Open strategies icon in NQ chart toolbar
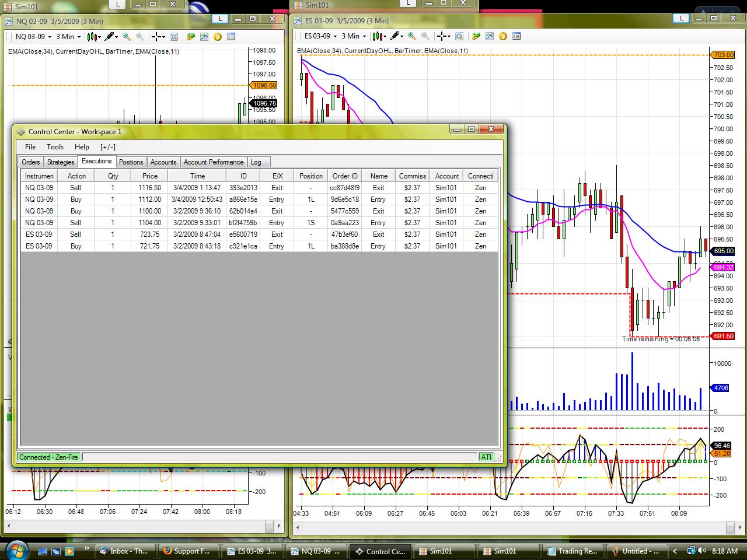Image resolution: width=747 pixels, height=560 pixels. click(x=191, y=36)
